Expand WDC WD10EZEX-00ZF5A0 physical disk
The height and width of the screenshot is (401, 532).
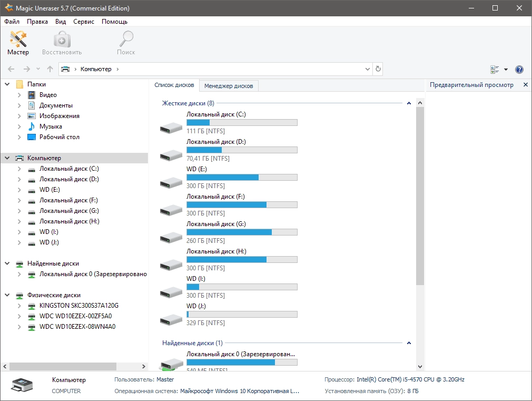[x=19, y=316]
